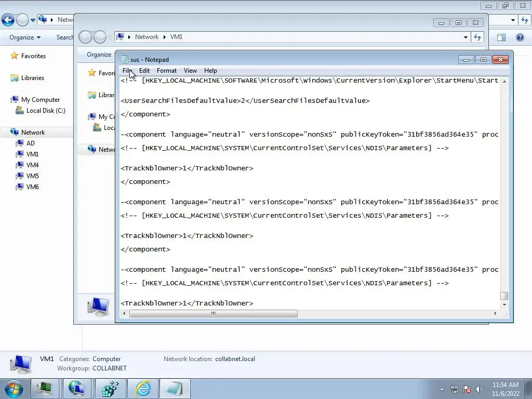Click Notepad vertical scrollbar up arrow
Image resolution: width=532 pixels, height=399 pixels.
coord(504,82)
